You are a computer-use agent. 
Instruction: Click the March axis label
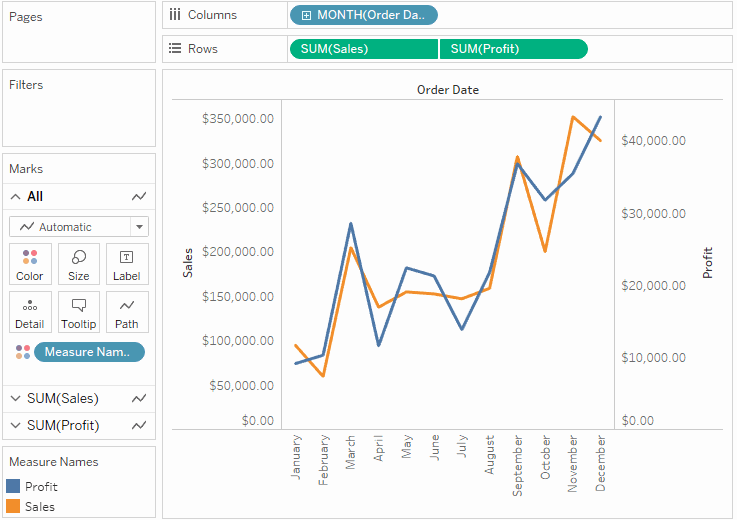pyautogui.click(x=351, y=452)
